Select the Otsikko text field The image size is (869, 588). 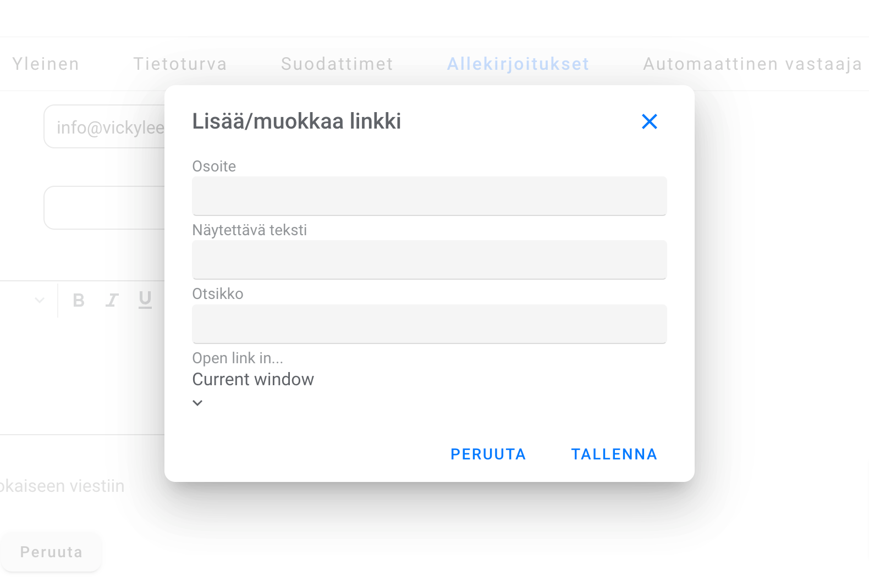click(429, 324)
